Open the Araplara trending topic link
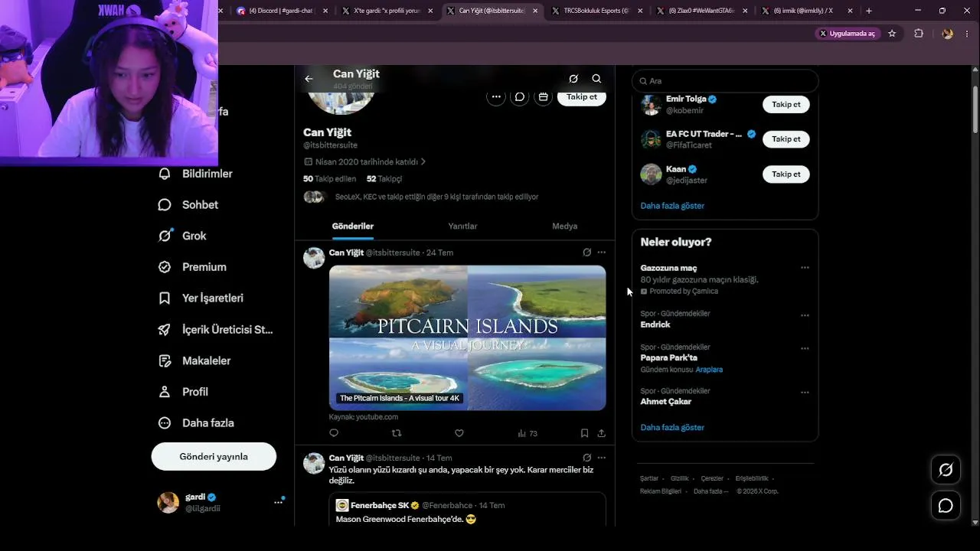Viewport: 980px width, 551px height. [709, 370]
